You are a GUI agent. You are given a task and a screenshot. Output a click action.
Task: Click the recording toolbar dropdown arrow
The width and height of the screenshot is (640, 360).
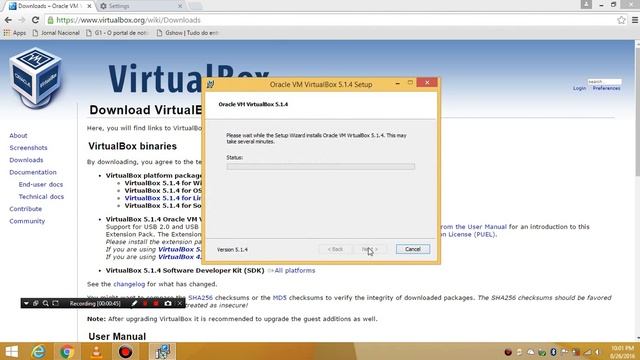click(x=26, y=304)
